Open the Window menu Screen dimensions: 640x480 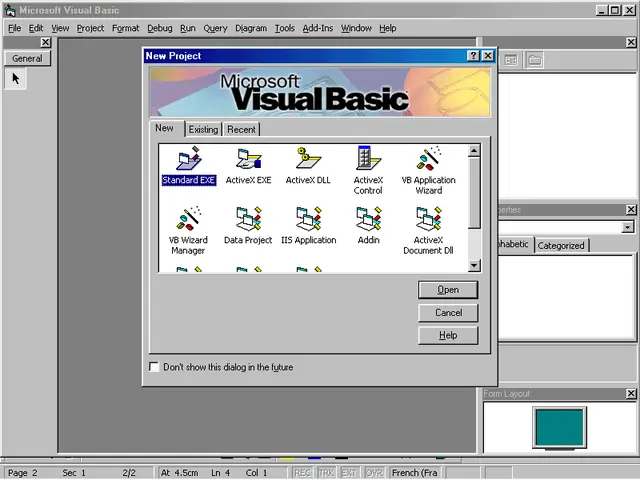click(356, 28)
